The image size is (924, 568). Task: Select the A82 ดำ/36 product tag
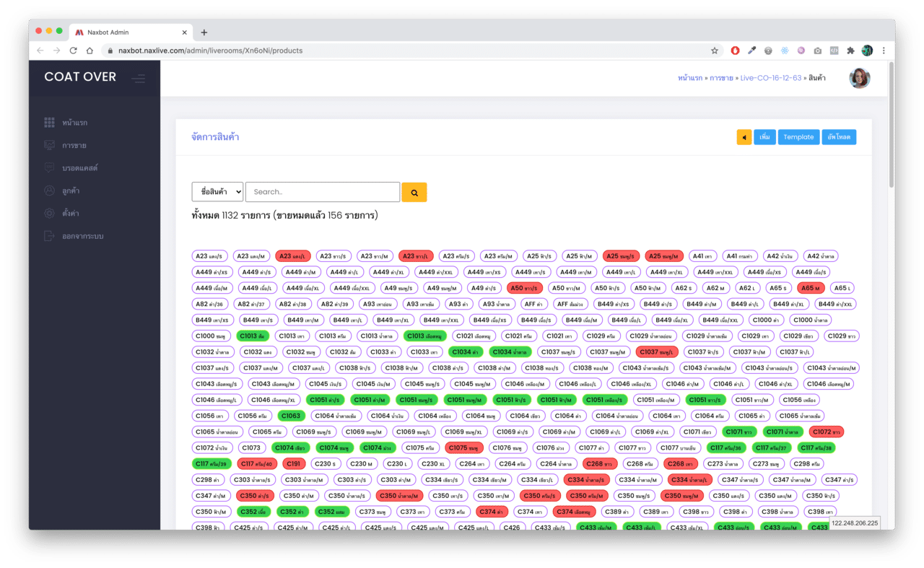pyautogui.click(x=210, y=304)
